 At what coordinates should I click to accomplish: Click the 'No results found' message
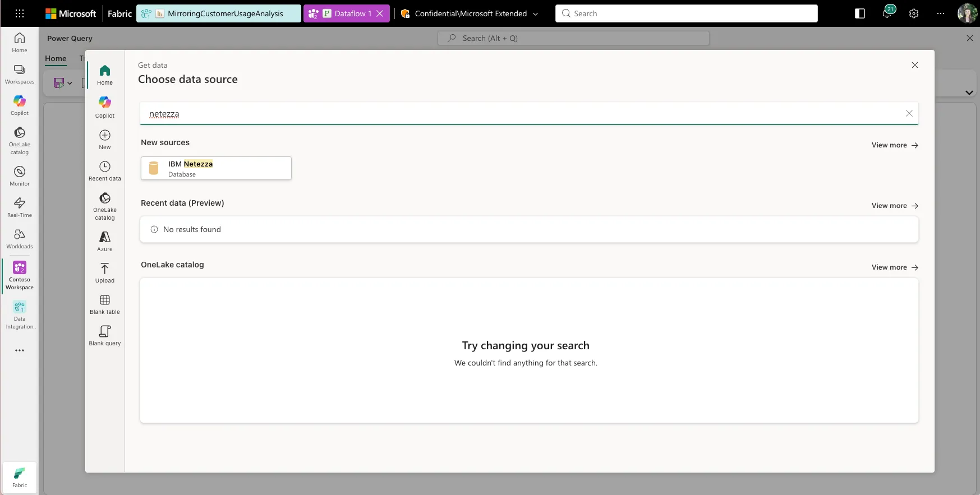click(192, 229)
